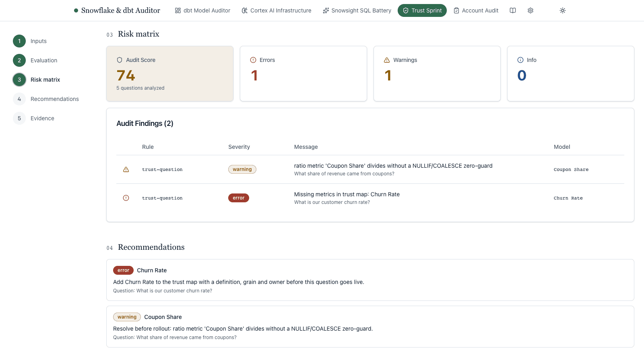Open the Snowsight SQL Battery tab
644x362 pixels.
[x=357, y=10]
